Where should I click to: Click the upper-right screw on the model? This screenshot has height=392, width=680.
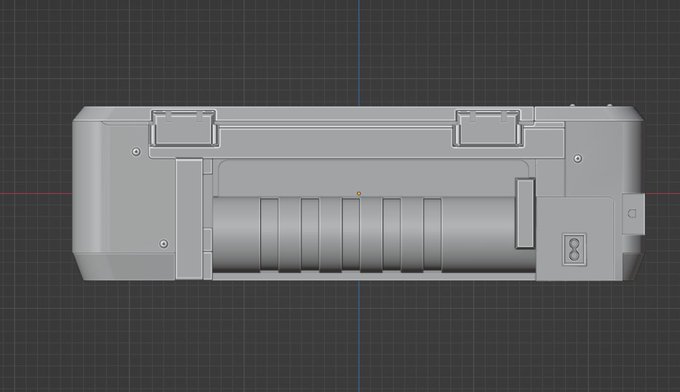[x=578, y=158]
